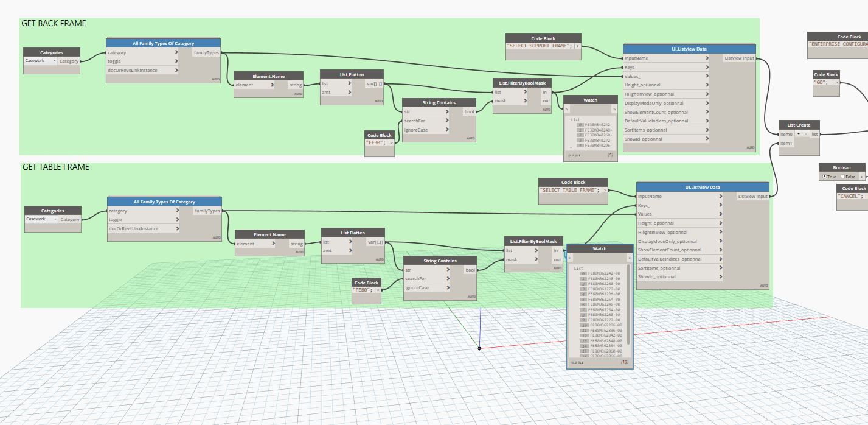
Task: Click var[]..[] output on table frame List.Flatten
Action: 375,242
